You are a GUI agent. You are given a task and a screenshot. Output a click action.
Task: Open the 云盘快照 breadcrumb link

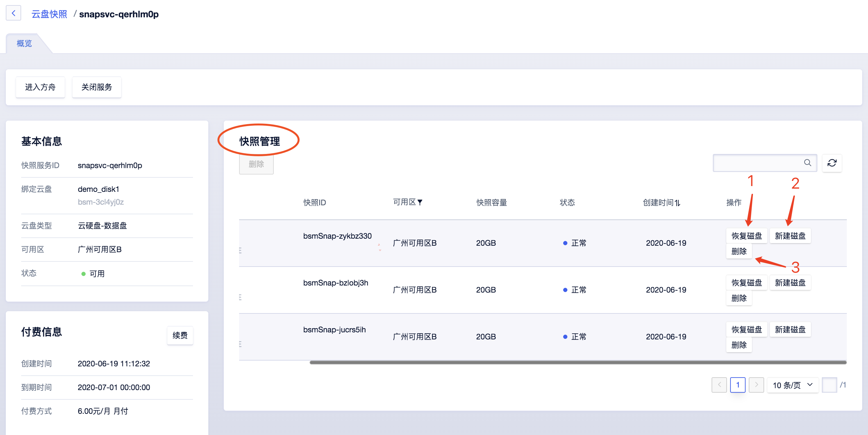(x=49, y=13)
